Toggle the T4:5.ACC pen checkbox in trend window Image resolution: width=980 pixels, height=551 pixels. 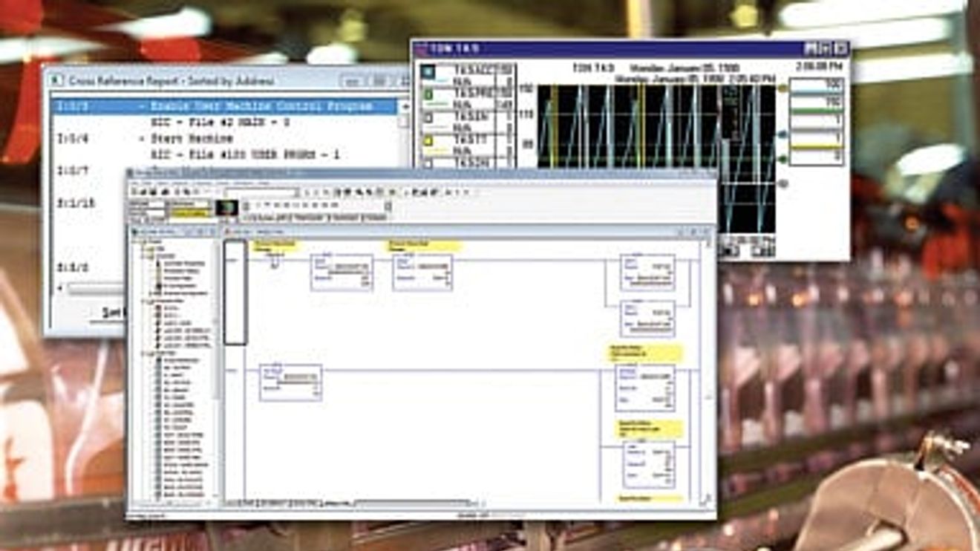tap(428, 73)
